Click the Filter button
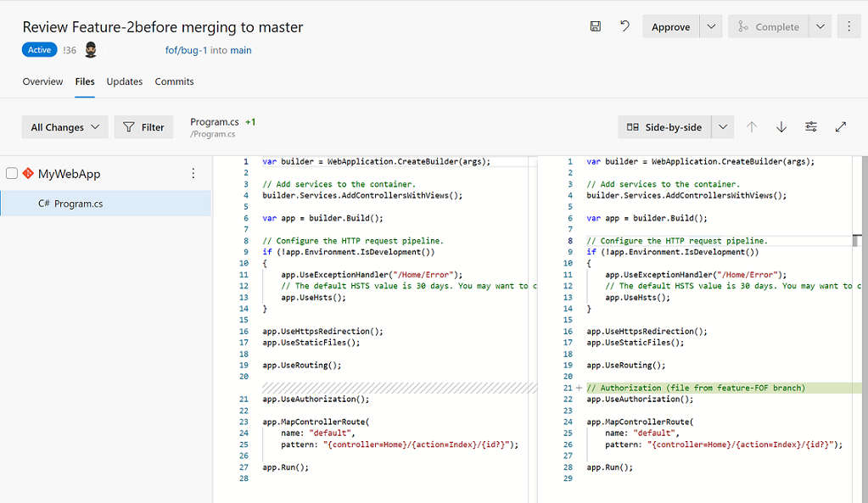This screenshot has height=503, width=868. (x=143, y=126)
